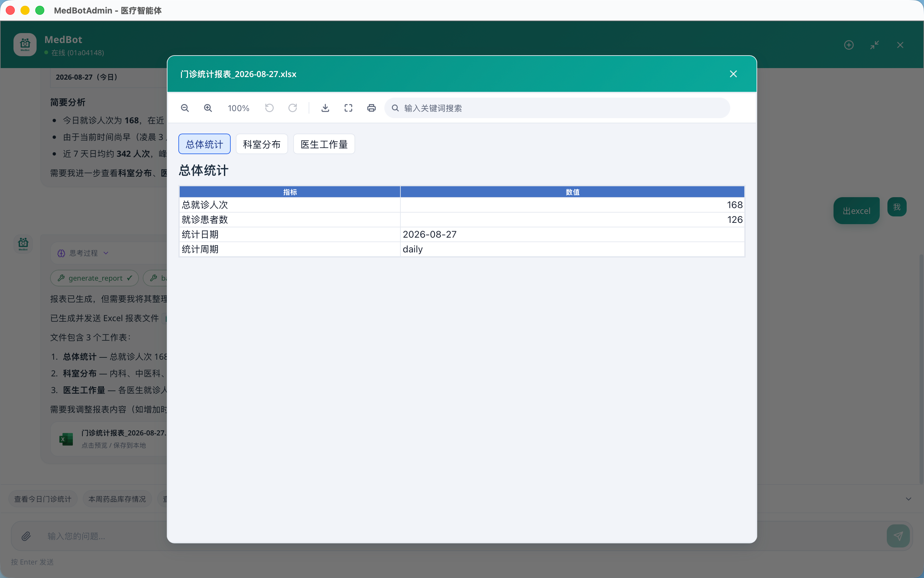Select the 统计日期 cell

pyautogui.click(x=290, y=234)
